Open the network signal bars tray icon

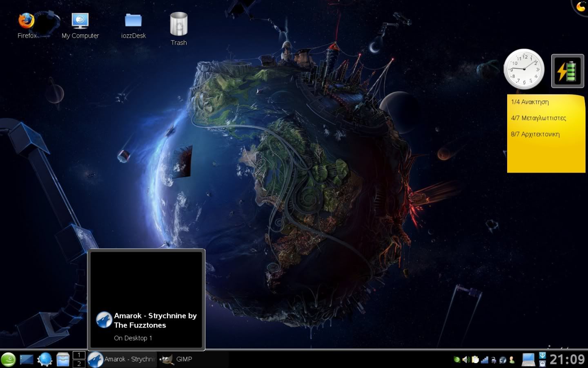(485, 360)
